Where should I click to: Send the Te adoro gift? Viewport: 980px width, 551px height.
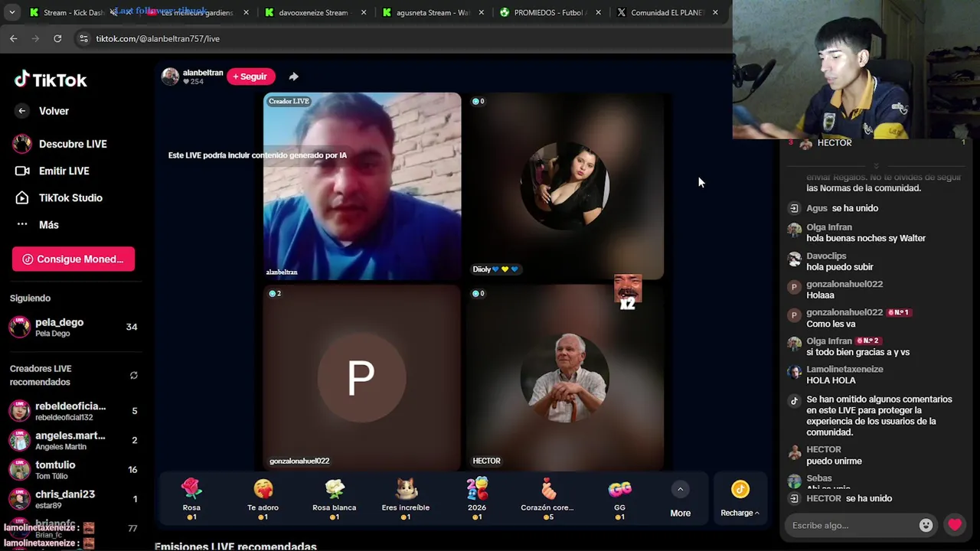pyautogui.click(x=263, y=499)
